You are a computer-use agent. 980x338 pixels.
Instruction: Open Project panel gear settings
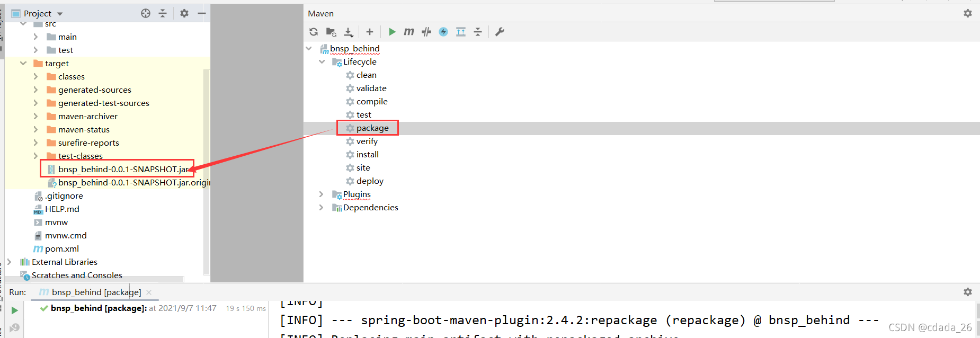pyautogui.click(x=184, y=13)
